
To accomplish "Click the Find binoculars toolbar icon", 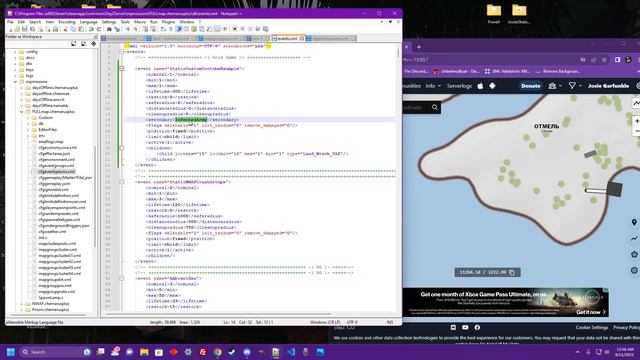I will pyautogui.click(x=109, y=29).
